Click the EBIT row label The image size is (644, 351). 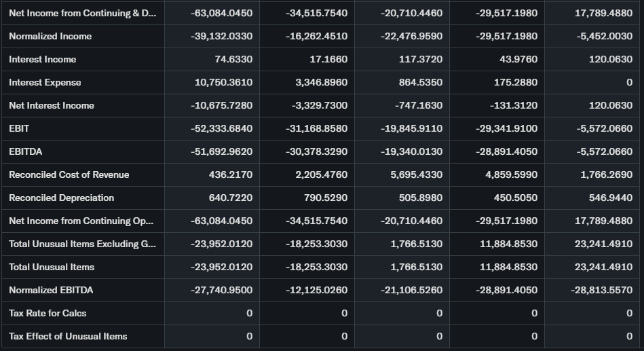click(19, 128)
